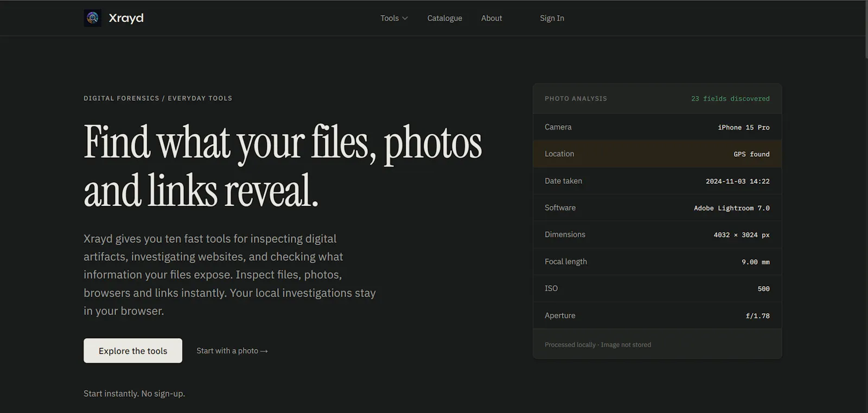Screen dimensions: 868x413
Task: Click the PHOTO ANALYSIS panel heading
Action: click(x=576, y=99)
